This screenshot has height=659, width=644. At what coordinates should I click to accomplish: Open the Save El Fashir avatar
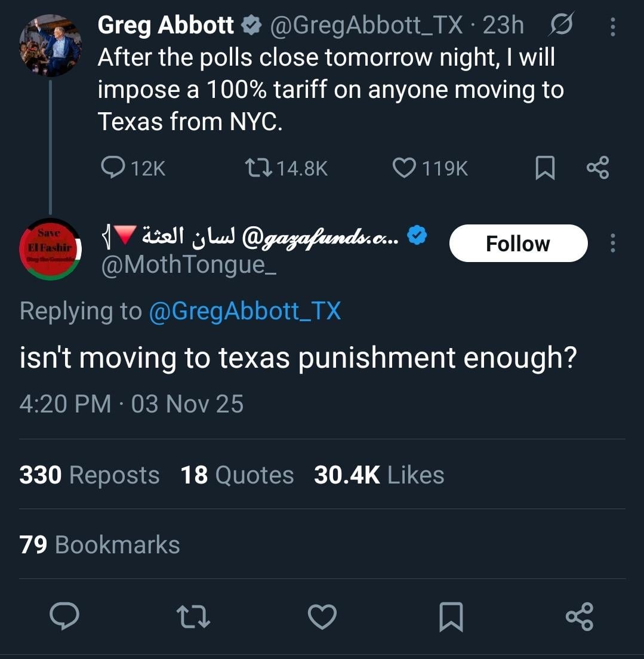[50, 250]
